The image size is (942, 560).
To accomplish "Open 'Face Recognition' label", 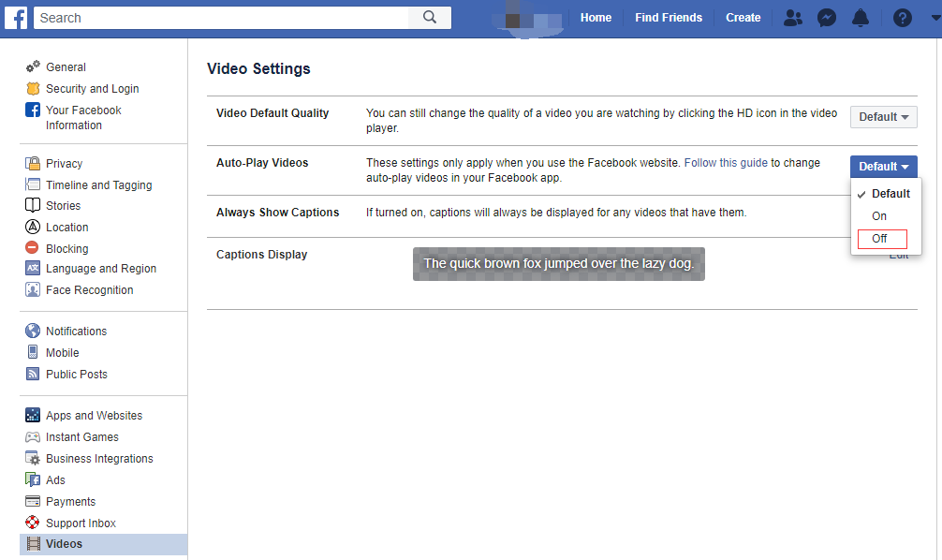I will click(x=90, y=290).
